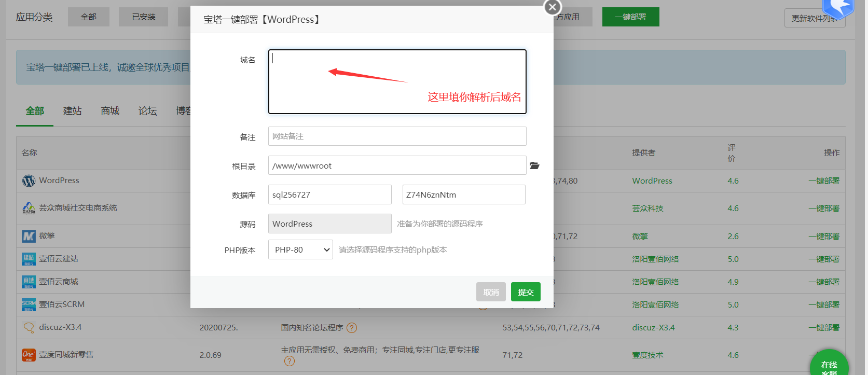This screenshot has height=375, width=868.
Task: Open help icon under 壹度同城 description
Action: (289, 361)
